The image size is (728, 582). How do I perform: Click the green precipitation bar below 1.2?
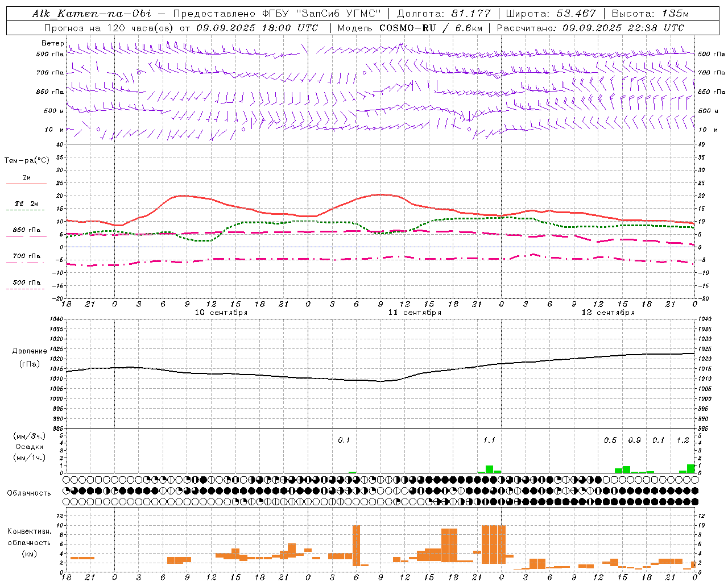691,469
